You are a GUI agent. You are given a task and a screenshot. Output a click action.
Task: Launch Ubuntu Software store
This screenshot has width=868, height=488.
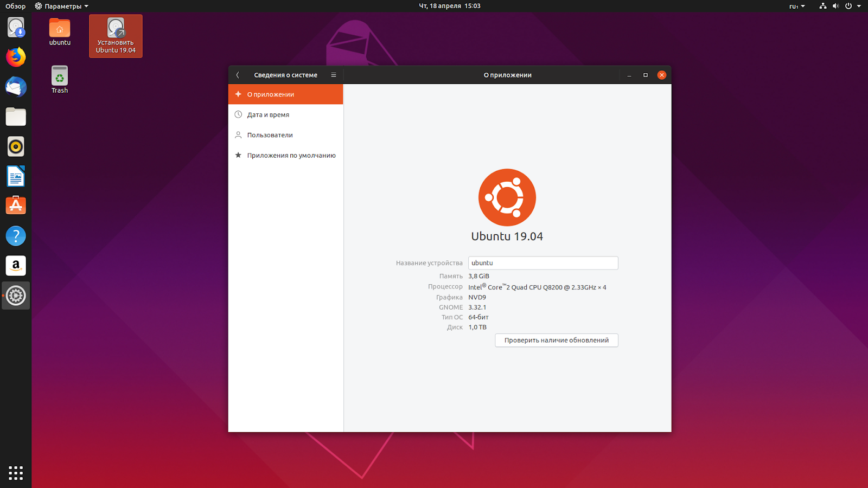click(x=16, y=206)
